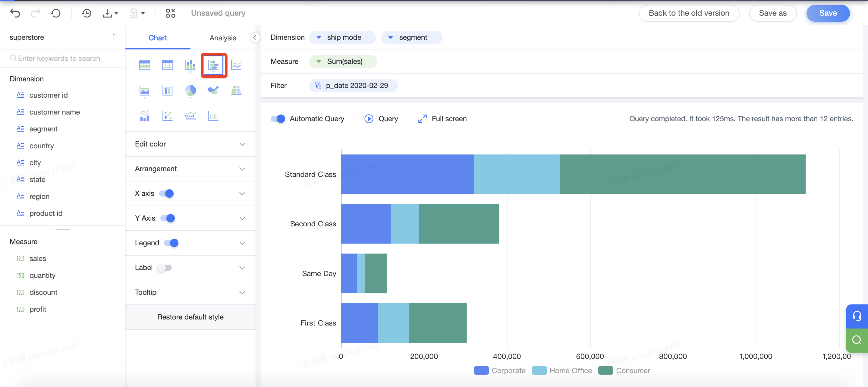868x387 pixels.
Task: Click the keyword search field
Action: pyautogui.click(x=62, y=58)
